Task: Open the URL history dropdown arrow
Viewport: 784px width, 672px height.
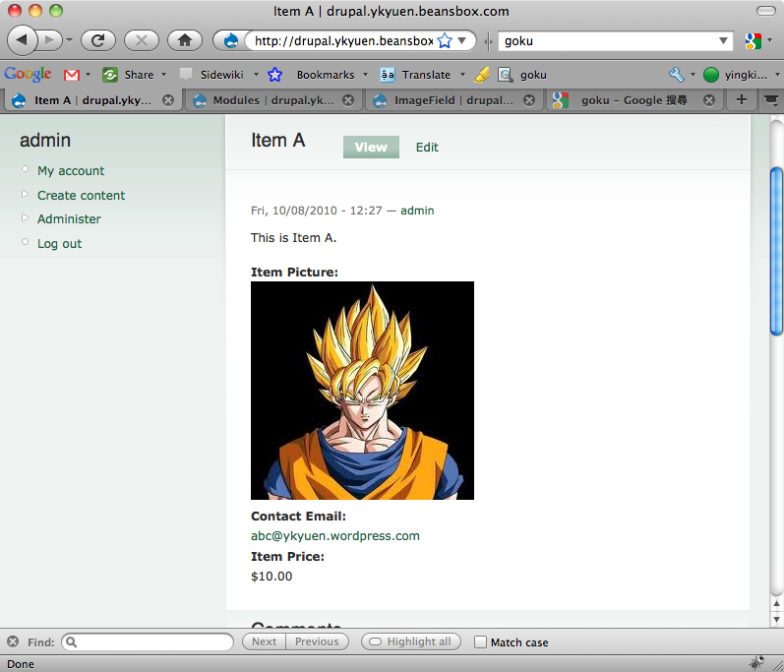Action: tap(464, 41)
